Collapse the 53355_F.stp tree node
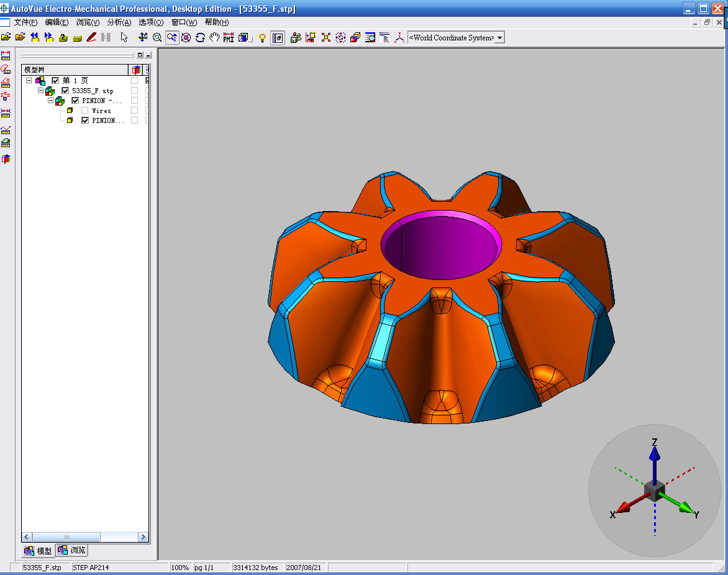The height and width of the screenshot is (575, 728). (40, 90)
